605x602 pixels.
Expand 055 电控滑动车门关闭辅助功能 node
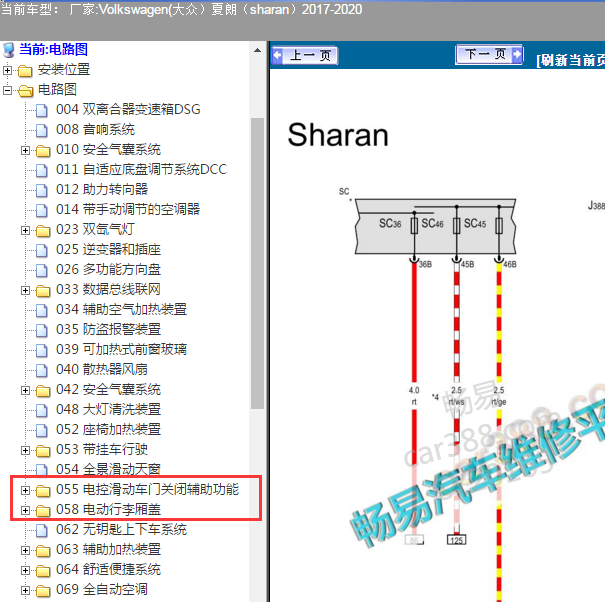pyautogui.click(x=25, y=490)
